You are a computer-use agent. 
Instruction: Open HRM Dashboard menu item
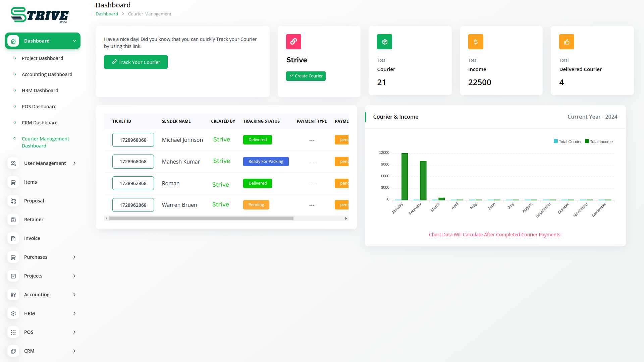point(40,90)
